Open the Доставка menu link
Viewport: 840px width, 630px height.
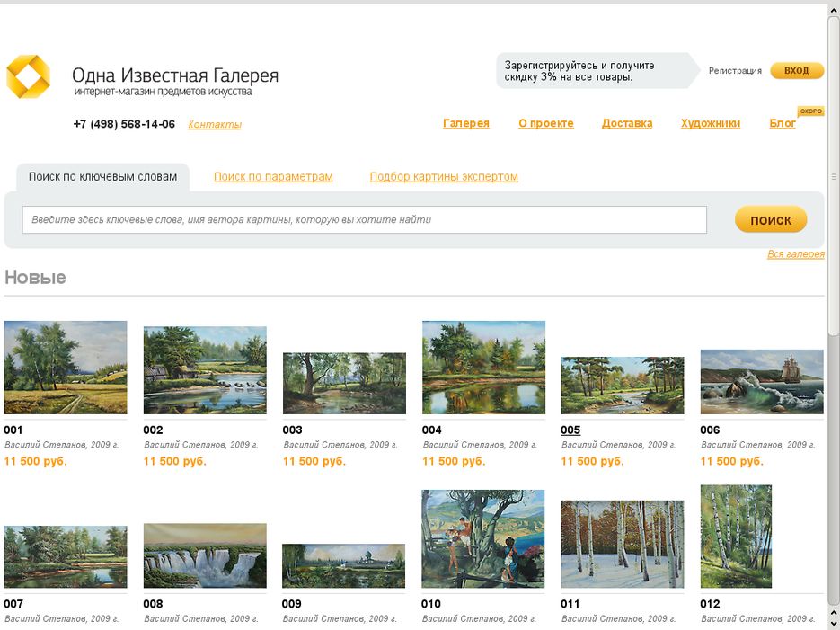tap(626, 123)
